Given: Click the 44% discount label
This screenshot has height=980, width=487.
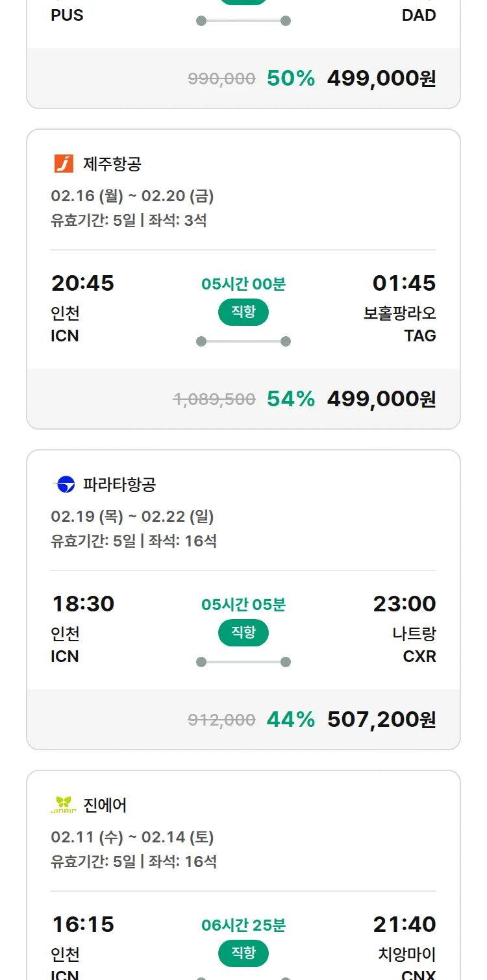Looking at the screenshot, I should point(290,719).
